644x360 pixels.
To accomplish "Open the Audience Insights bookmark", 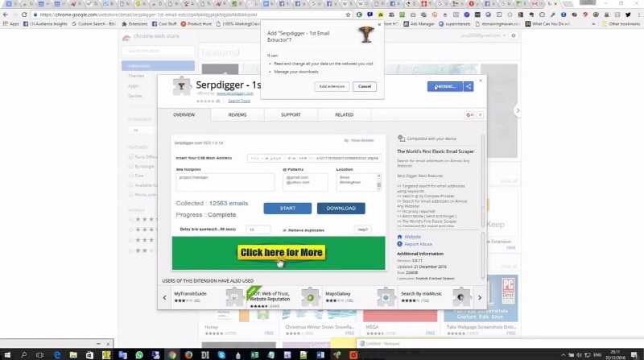I will point(45,24).
